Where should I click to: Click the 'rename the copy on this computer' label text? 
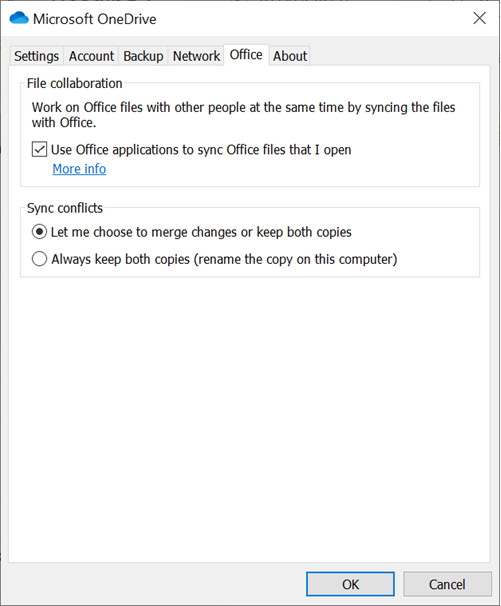pyautogui.click(x=295, y=259)
